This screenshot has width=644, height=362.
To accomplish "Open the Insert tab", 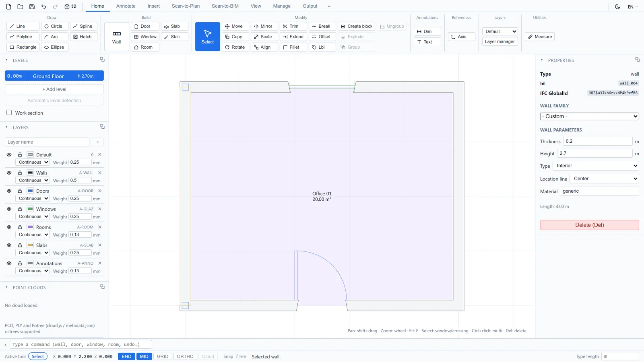I will coord(154,6).
